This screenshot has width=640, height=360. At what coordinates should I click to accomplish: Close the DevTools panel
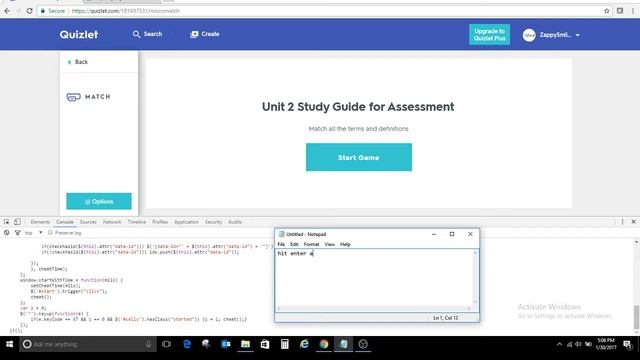[x=633, y=222]
